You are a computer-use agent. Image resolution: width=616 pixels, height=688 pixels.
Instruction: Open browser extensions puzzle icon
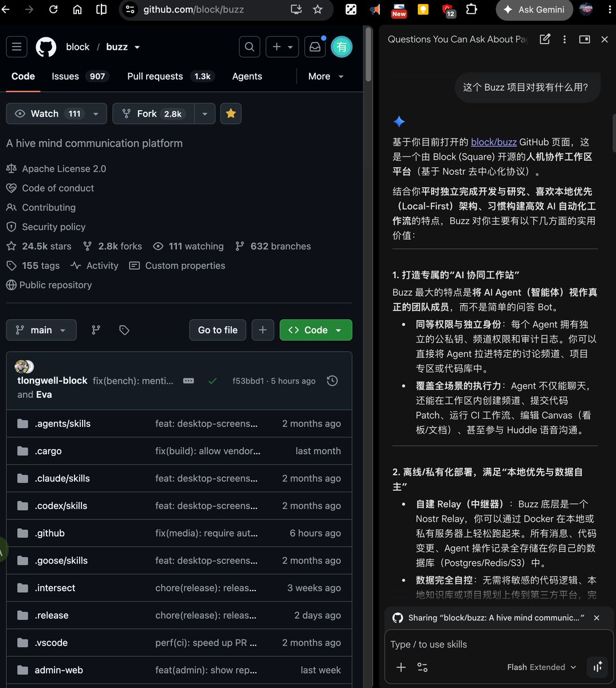coord(472,9)
